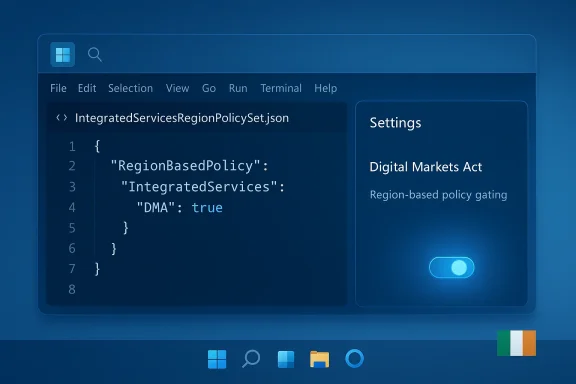This screenshot has height=384, width=576.
Task: Open File Explorer from the taskbar
Action: tap(320, 359)
